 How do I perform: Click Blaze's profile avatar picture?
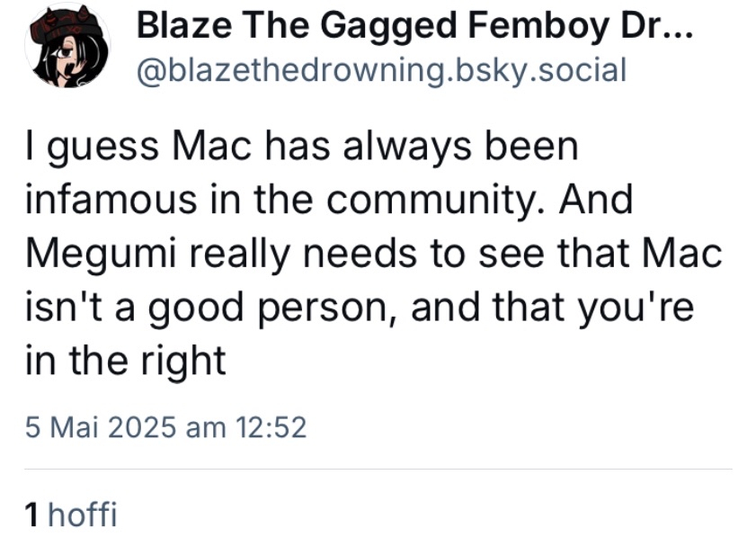tap(67, 46)
